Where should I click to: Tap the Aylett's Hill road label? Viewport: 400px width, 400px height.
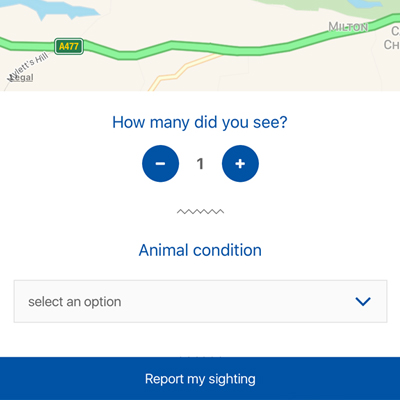click(x=29, y=66)
